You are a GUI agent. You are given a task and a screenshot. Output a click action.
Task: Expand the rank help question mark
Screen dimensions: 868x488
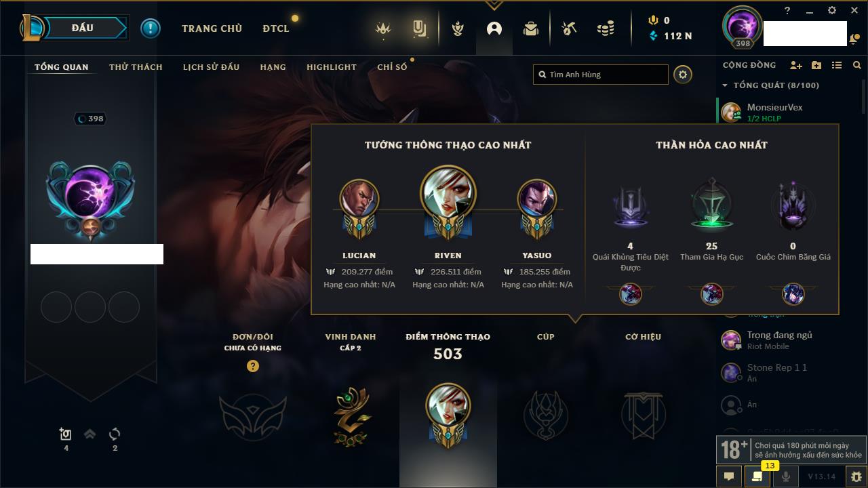pos(253,366)
